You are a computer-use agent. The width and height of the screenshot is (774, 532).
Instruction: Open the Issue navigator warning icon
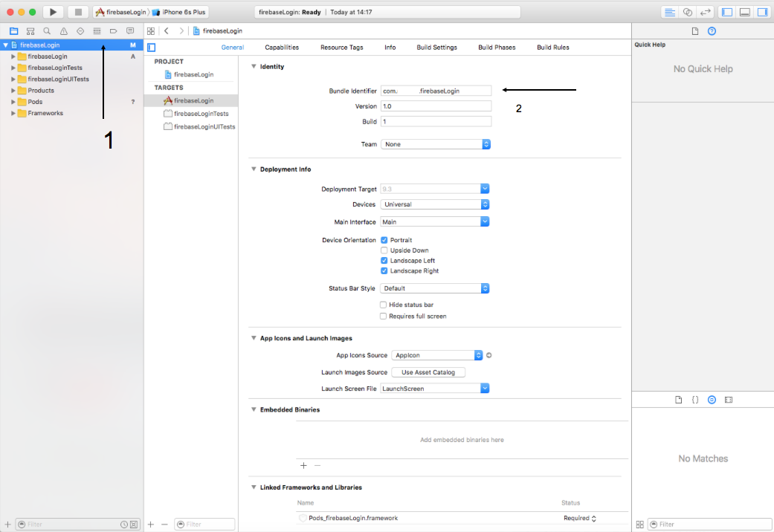point(64,31)
